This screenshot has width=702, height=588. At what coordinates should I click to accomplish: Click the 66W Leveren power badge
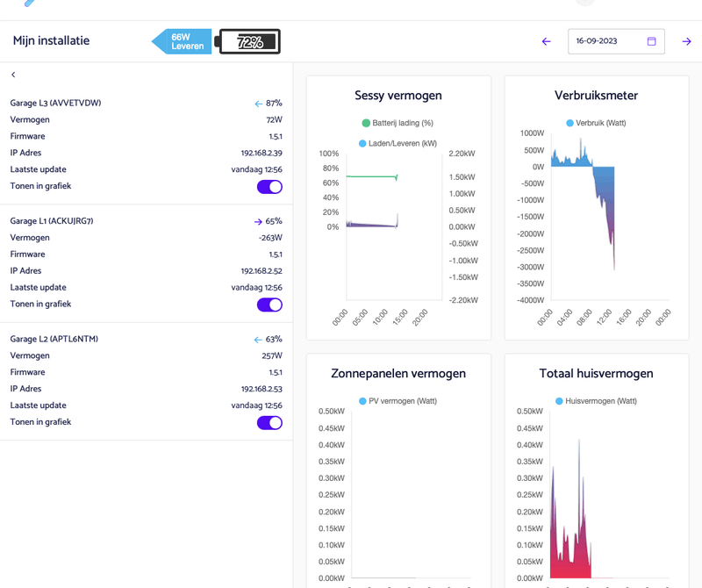pyautogui.click(x=182, y=41)
